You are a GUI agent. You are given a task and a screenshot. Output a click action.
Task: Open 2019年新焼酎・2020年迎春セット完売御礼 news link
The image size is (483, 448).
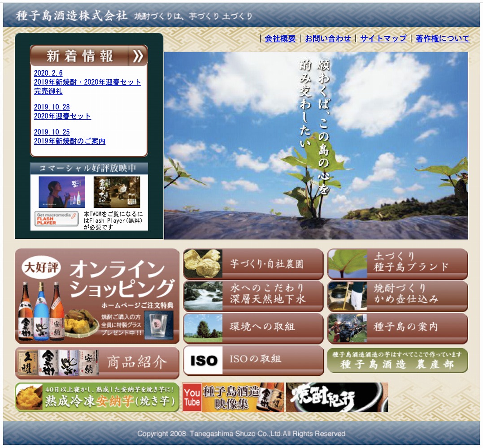[x=87, y=87]
